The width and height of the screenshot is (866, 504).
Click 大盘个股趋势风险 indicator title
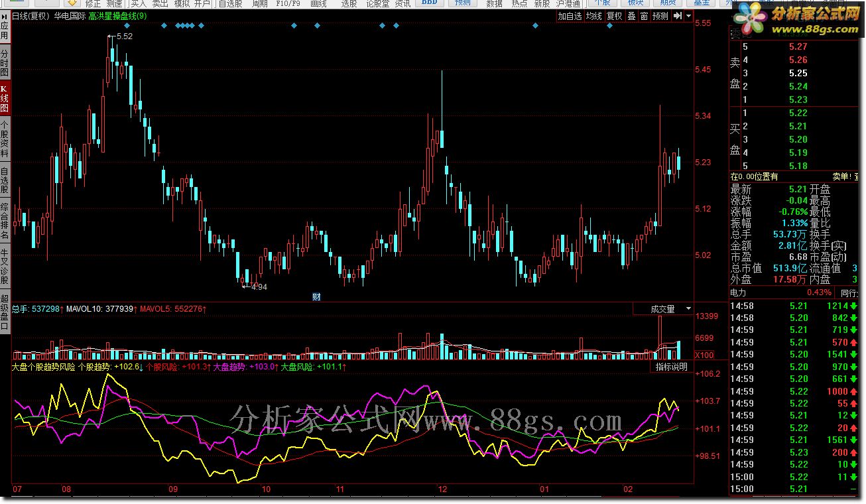(44, 367)
